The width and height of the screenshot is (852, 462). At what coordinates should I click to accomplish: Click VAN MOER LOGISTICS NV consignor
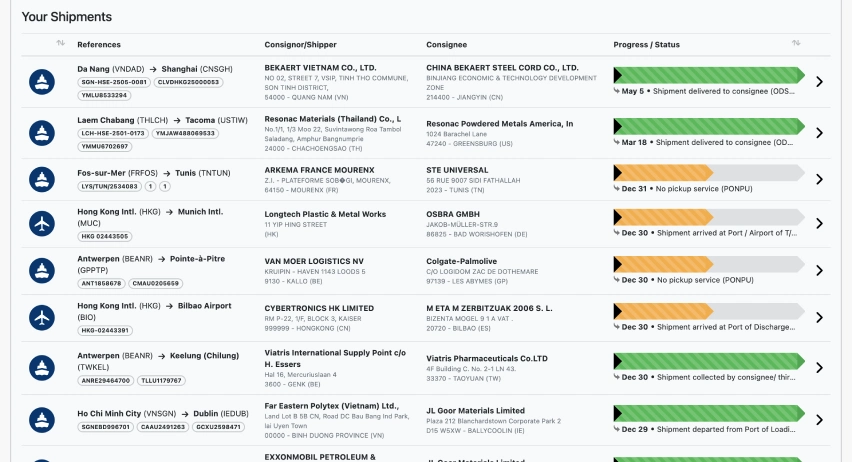(314, 261)
